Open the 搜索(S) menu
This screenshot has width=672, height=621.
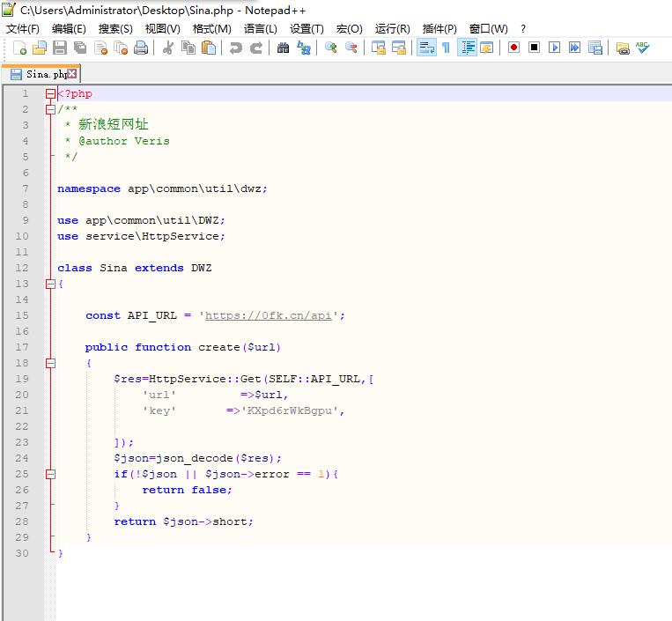114,28
